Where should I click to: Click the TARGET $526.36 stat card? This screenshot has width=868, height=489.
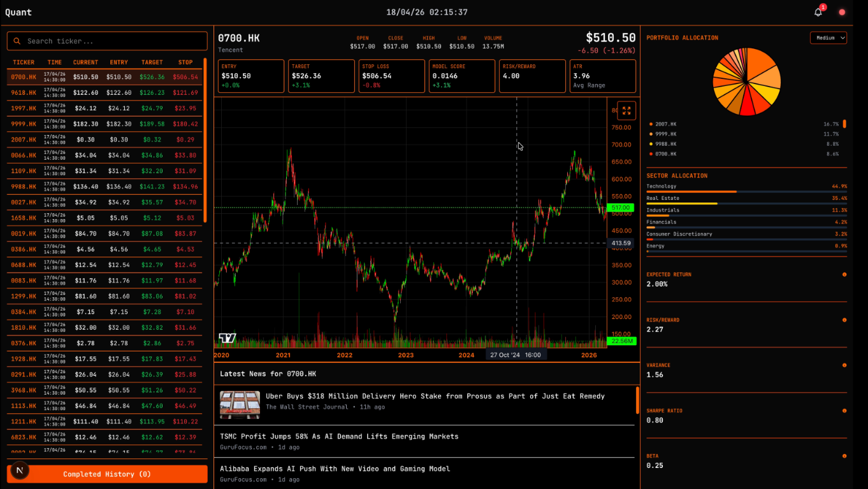click(321, 76)
